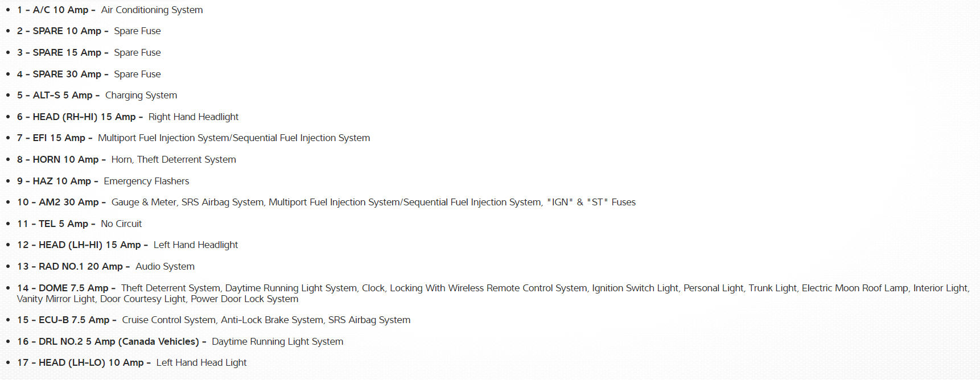Select the 'HEAD (RH-HI) 15 Amp' label
Image resolution: width=980 pixels, height=380 pixels.
coord(84,117)
